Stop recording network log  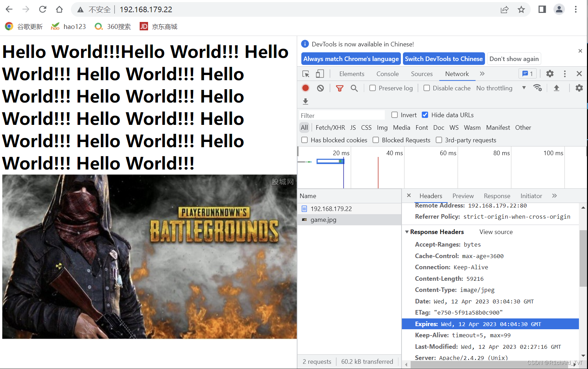tap(306, 88)
